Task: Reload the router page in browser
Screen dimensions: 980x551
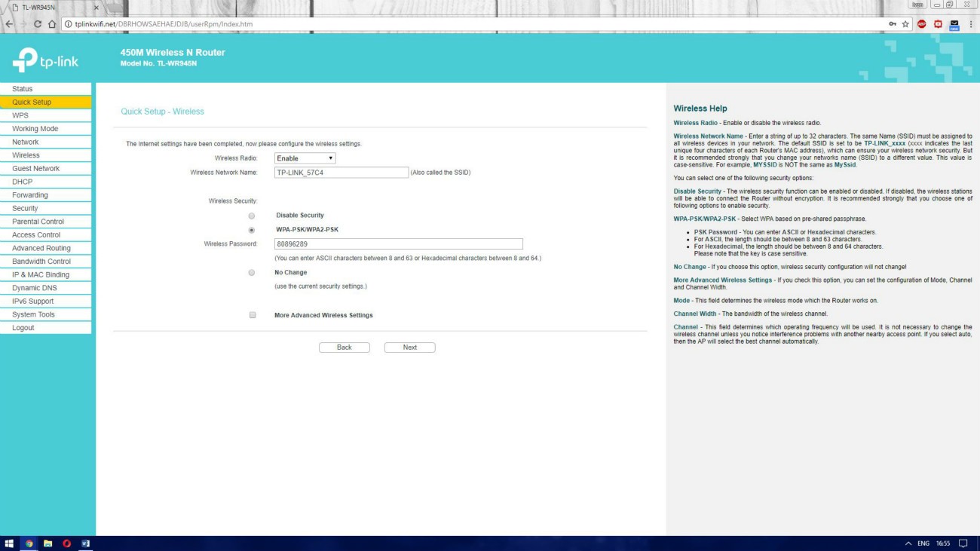Action: coord(38,24)
